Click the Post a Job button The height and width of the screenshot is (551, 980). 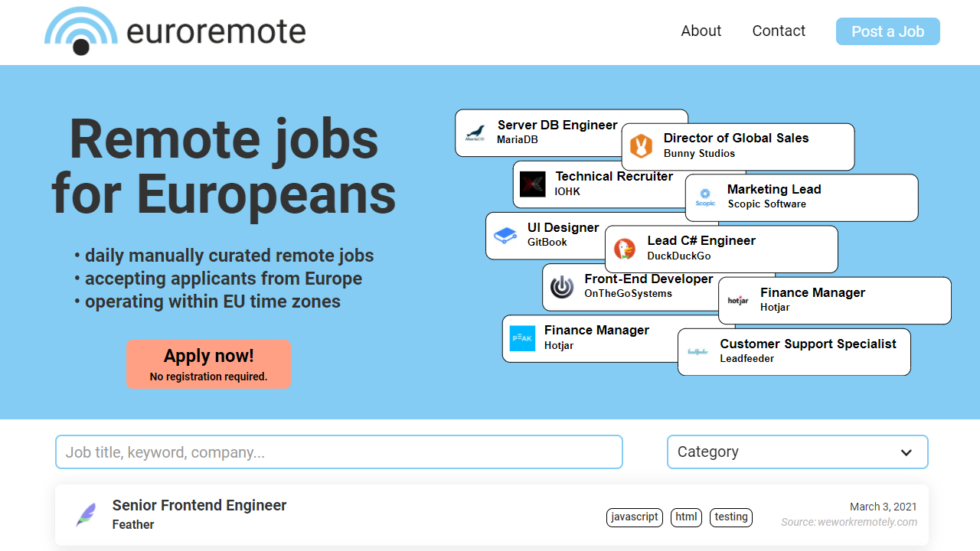coord(888,31)
